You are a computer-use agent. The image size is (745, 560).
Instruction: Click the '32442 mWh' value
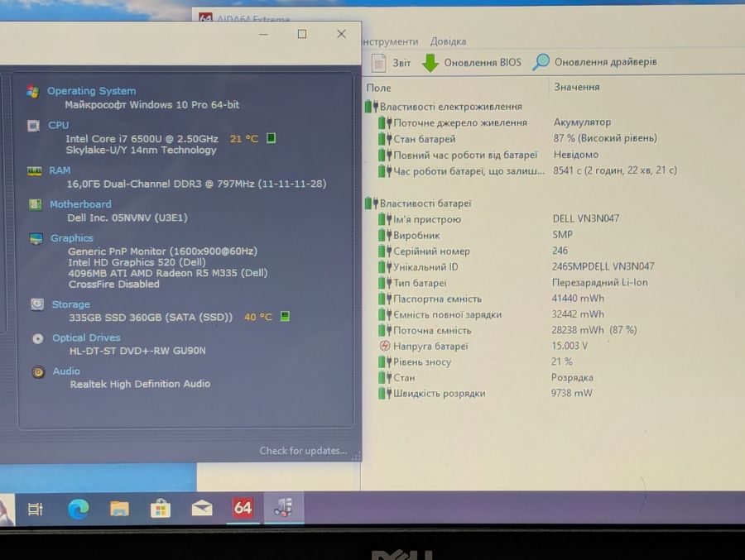point(578,314)
